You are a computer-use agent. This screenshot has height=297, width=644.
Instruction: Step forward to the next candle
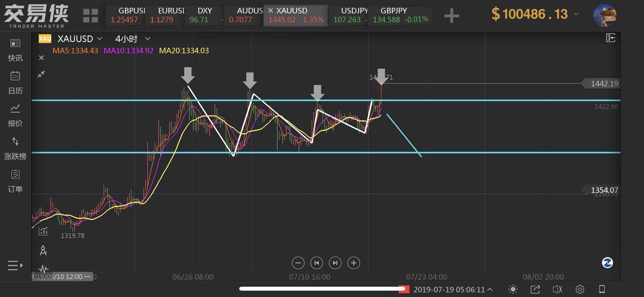coord(335,263)
